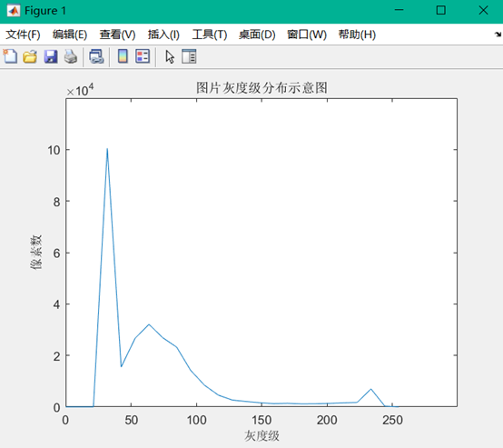
Task: Click the x-axis tick label 250
Action: tap(392, 420)
